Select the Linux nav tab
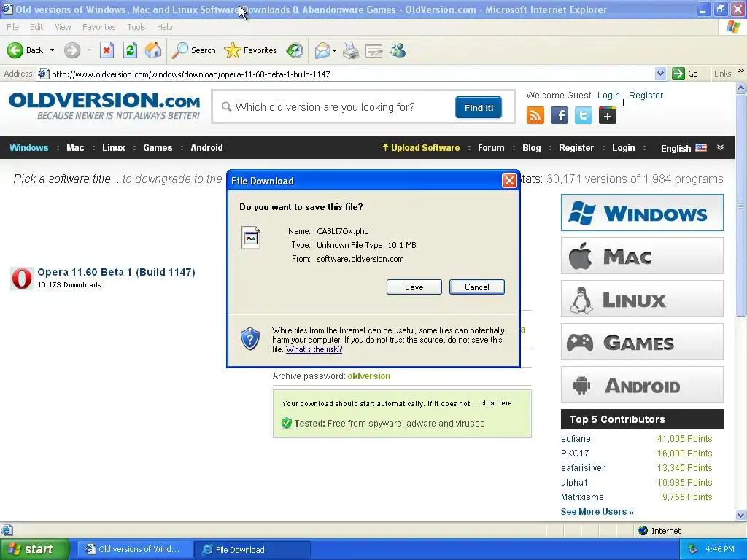747x560 pixels. pos(114,147)
